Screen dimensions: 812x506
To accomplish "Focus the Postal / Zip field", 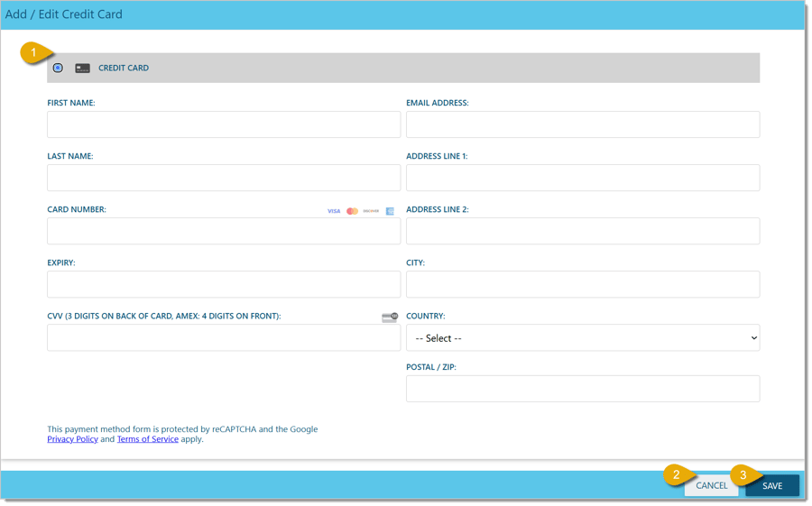I will (583, 389).
